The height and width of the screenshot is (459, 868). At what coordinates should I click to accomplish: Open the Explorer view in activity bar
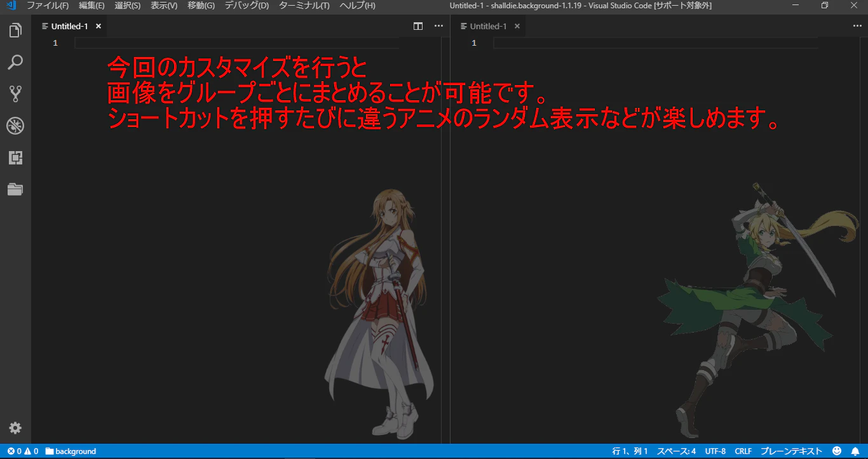[15, 30]
